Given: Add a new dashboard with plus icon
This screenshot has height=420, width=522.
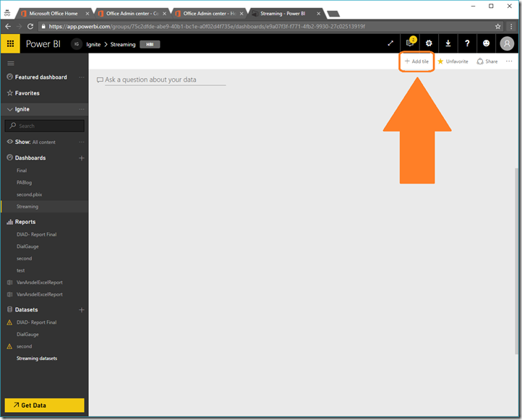Looking at the screenshot, I should tap(82, 158).
